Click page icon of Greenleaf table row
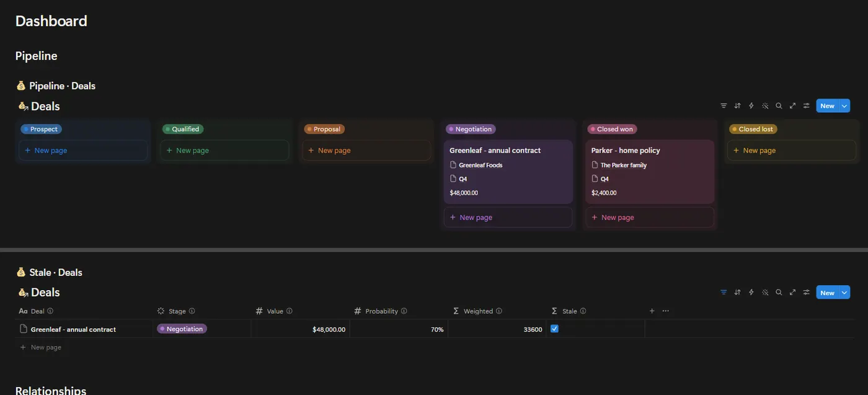 (24, 329)
